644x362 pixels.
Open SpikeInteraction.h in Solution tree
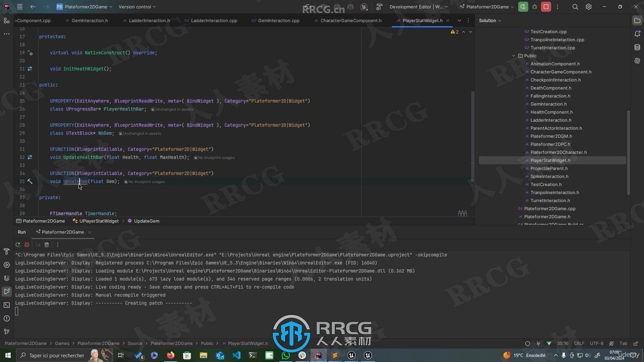549,176
